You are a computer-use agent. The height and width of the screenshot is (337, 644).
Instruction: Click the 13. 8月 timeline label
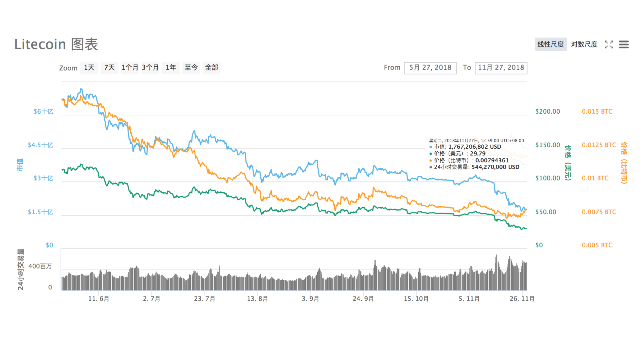coord(257,299)
